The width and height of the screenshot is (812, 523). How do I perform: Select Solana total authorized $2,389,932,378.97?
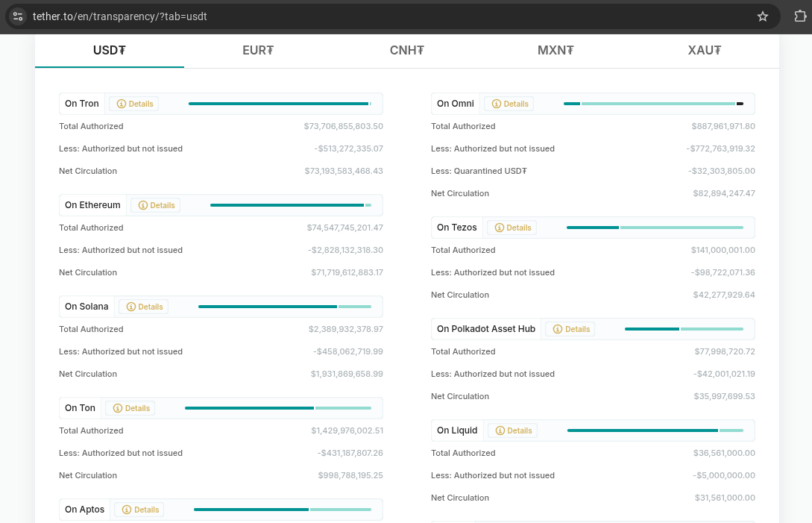tap(346, 330)
